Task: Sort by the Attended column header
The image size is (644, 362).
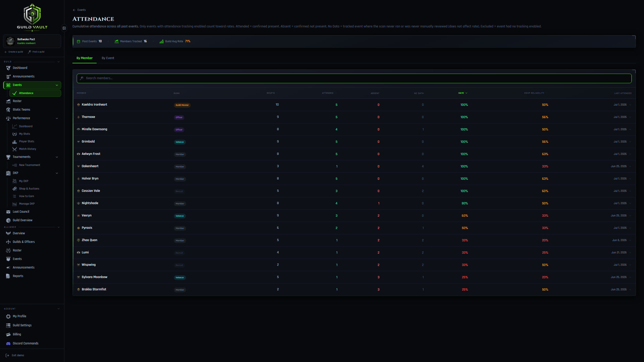Action: point(329,93)
